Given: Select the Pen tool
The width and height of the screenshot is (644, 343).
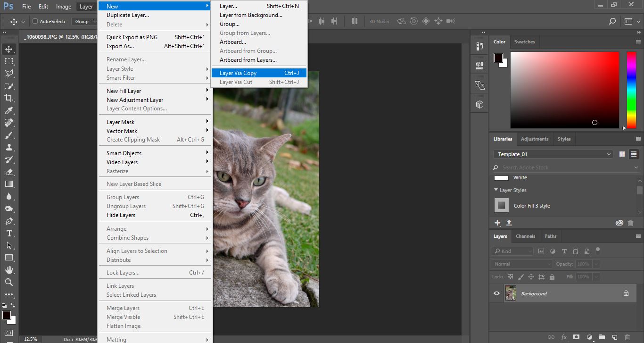Looking at the screenshot, I should coord(9,221).
